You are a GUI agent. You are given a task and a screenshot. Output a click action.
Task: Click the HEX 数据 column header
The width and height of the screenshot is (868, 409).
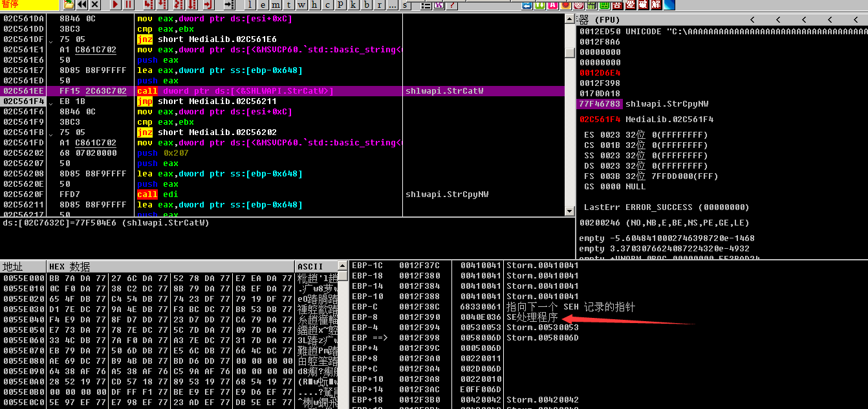(x=70, y=267)
